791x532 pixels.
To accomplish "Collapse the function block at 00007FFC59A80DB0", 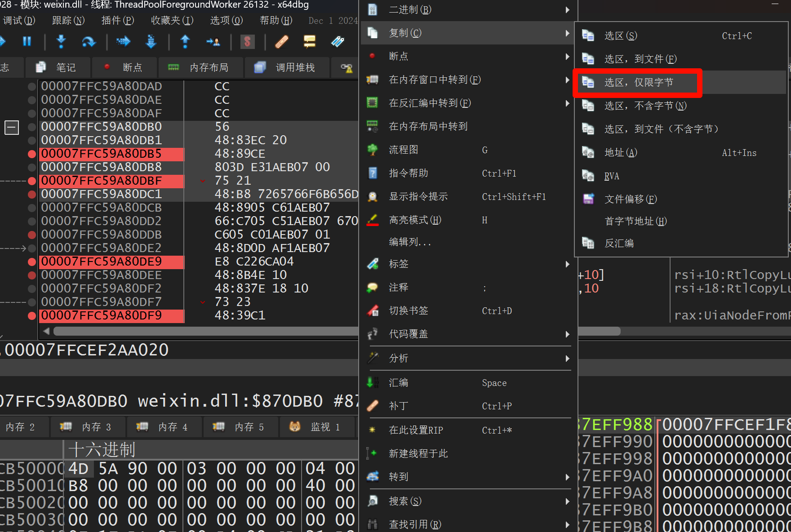I will tap(12, 128).
